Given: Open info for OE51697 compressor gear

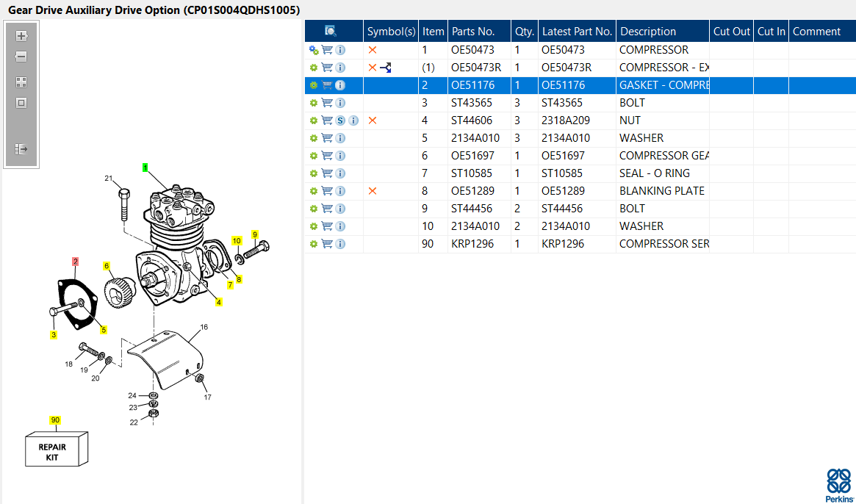Looking at the screenshot, I should (340, 156).
